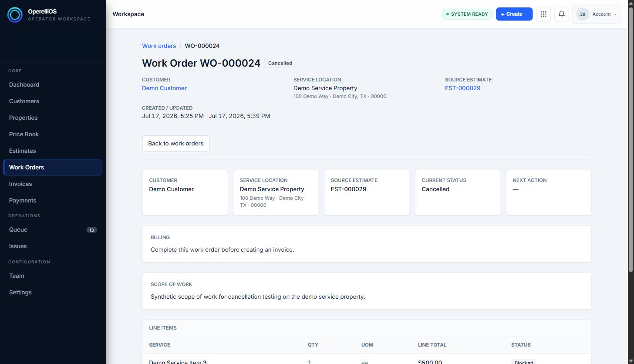Open Price Book in the sidebar
The image size is (634, 364).
pos(53,134)
